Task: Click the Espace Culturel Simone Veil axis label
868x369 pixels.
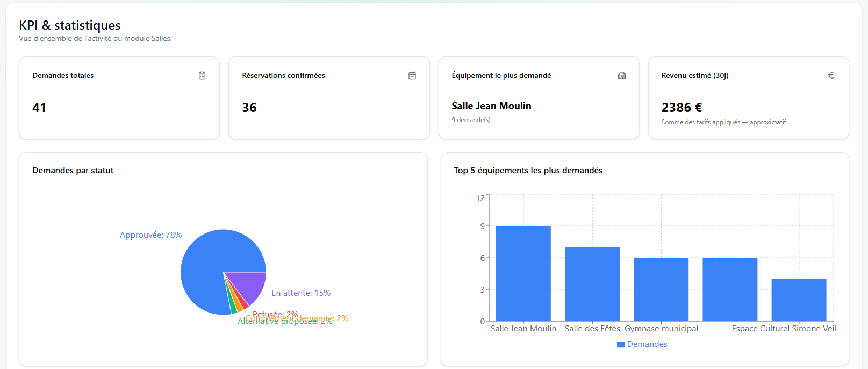Action: (x=784, y=329)
